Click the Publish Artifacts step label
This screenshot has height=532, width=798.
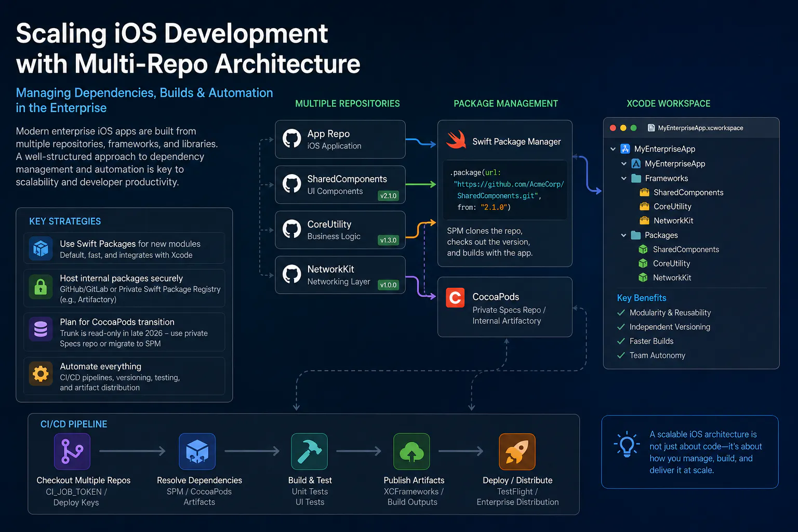point(414,480)
